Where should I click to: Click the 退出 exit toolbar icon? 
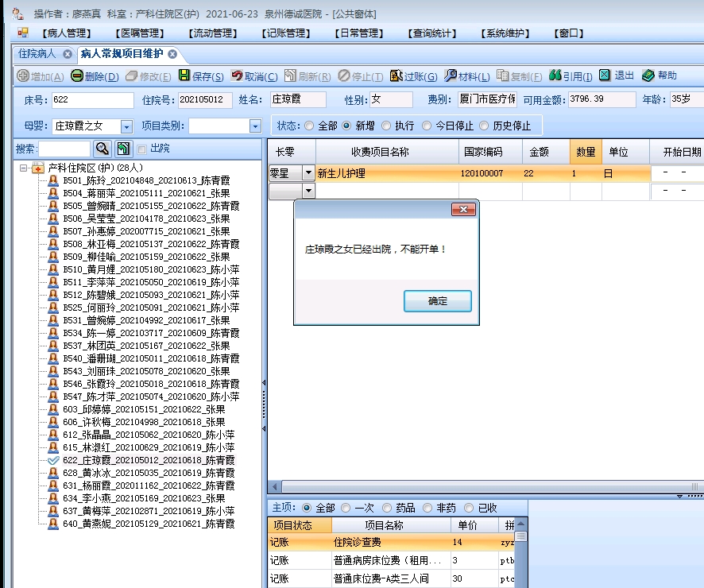point(605,75)
